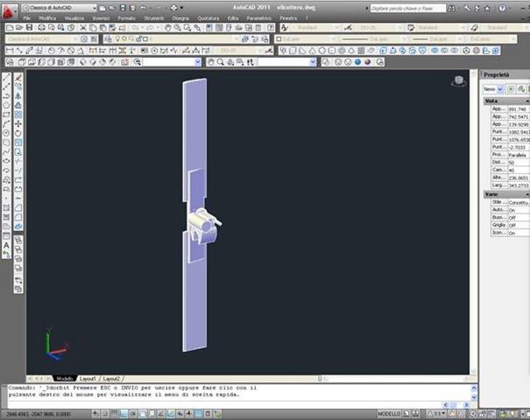
Task: Select the Circle draw tool
Action: [6, 133]
